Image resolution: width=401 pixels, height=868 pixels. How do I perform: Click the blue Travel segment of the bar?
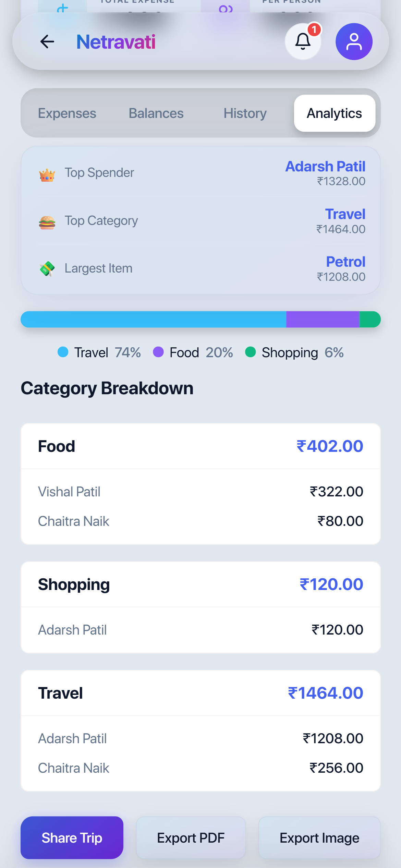tap(154, 320)
